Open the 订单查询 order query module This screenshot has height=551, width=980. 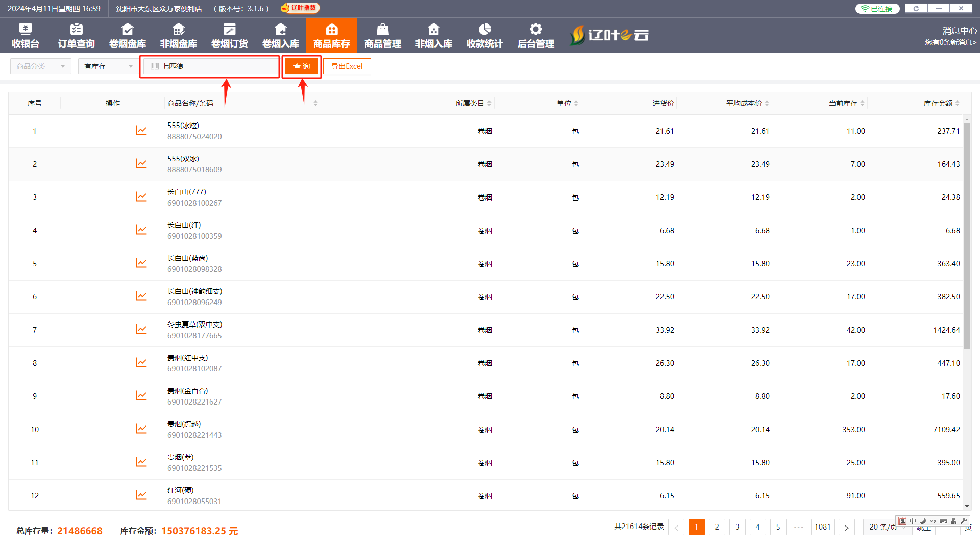77,36
